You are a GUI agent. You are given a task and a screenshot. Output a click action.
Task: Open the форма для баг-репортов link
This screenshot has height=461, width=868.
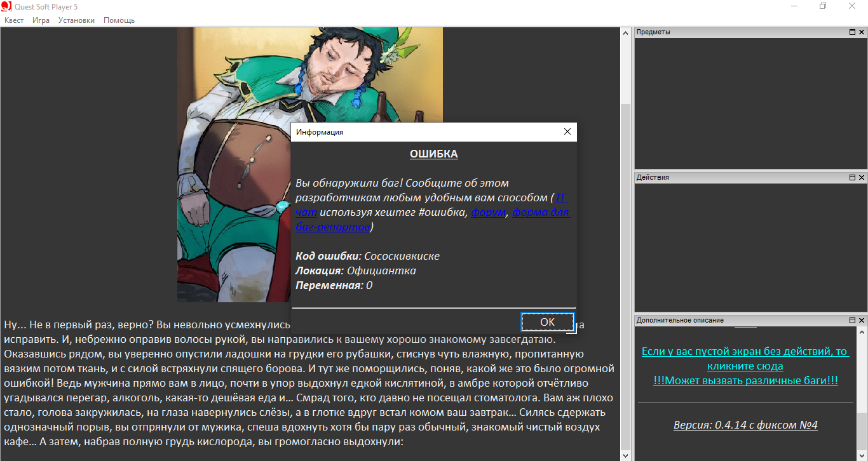pos(433,219)
